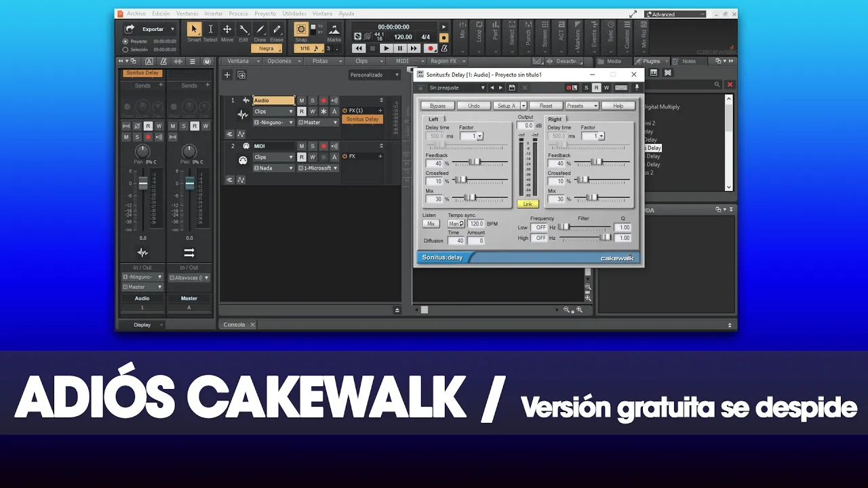This screenshot has height=488, width=868.
Task: Toggle the Audio track FX bin power
Action: coord(344,110)
